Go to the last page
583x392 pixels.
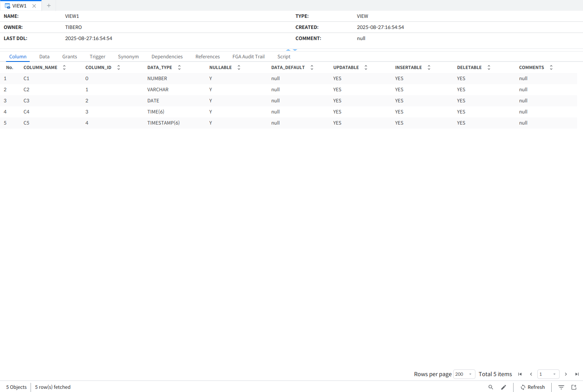(577, 374)
